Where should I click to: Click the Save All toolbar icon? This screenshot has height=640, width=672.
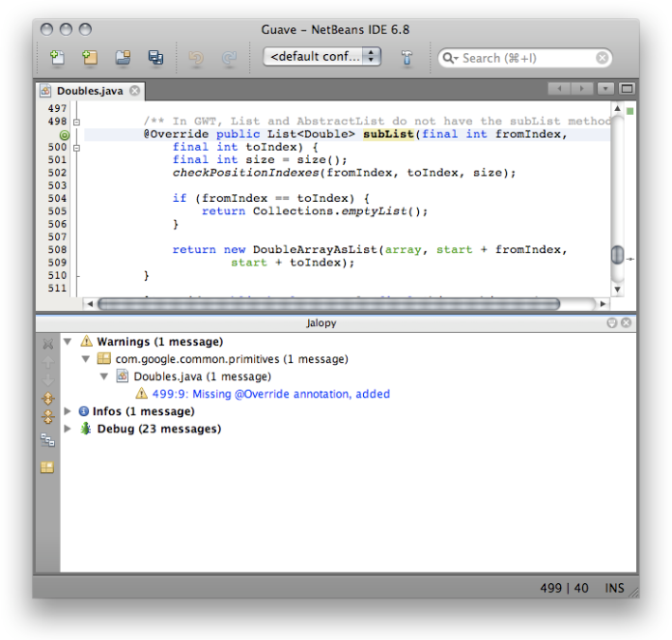click(155, 57)
